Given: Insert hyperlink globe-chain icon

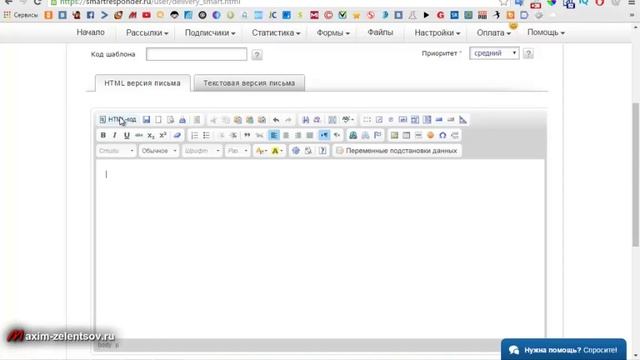Looking at the screenshot, I should (x=353, y=135).
